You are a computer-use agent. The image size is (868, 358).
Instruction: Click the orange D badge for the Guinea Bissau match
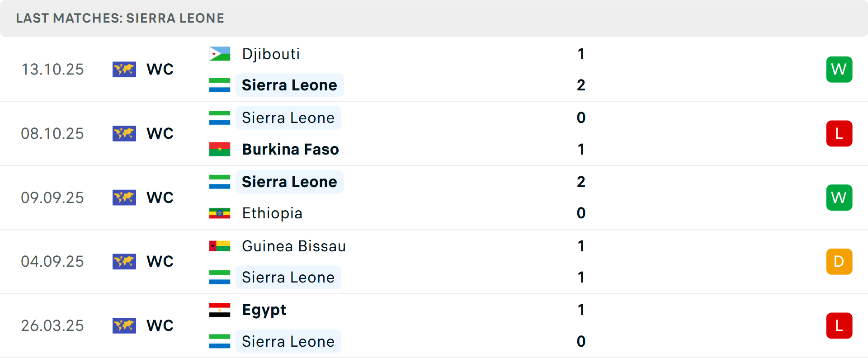pyautogui.click(x=839, y=261)
